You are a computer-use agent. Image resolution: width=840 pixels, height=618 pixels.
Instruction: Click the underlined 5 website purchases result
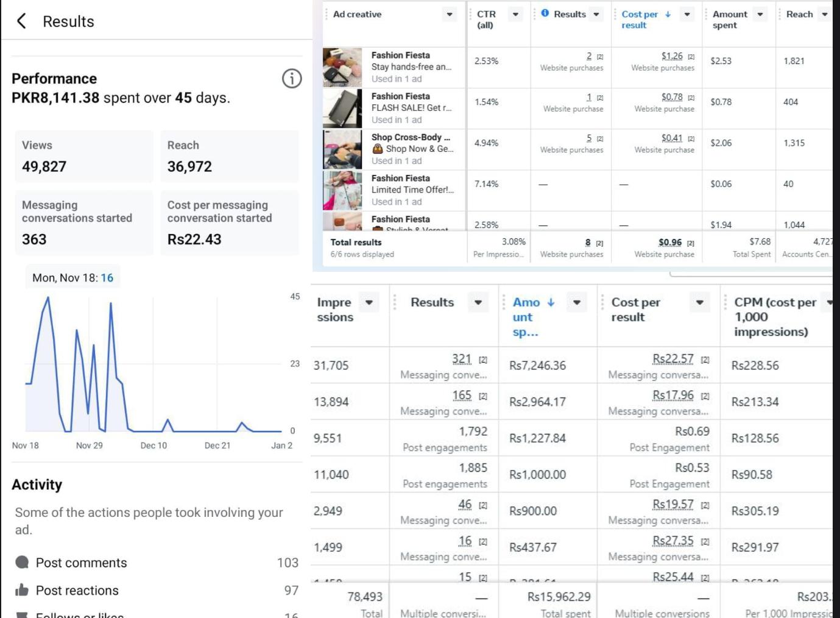pos(589,138)
